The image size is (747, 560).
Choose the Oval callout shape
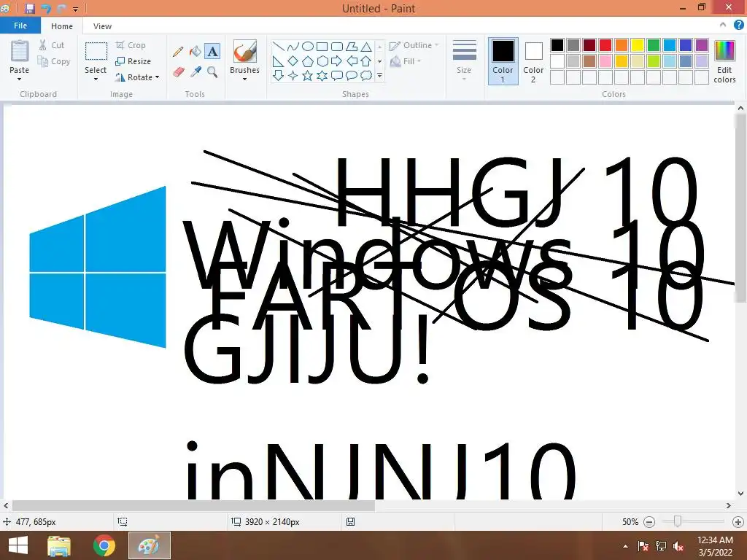click(352, 75)
